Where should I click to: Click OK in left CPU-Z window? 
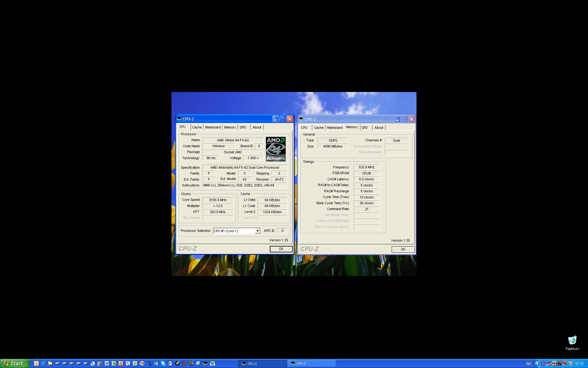[x=281, y=249]
